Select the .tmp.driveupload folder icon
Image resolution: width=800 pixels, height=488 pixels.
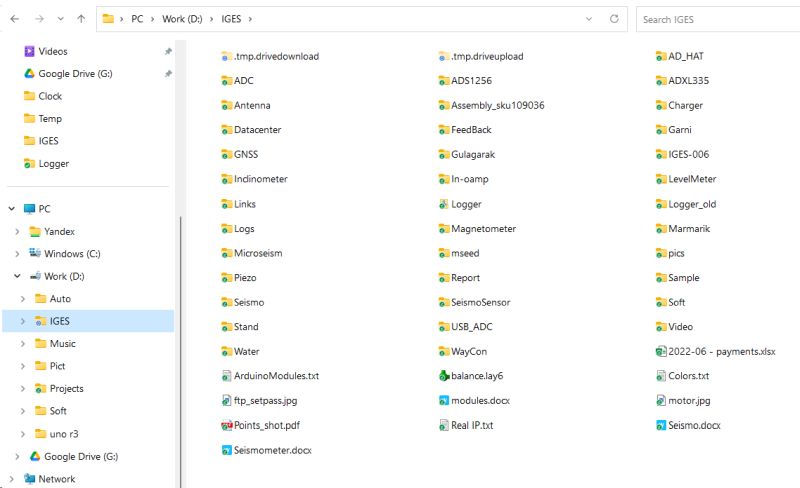click(444, 56)
